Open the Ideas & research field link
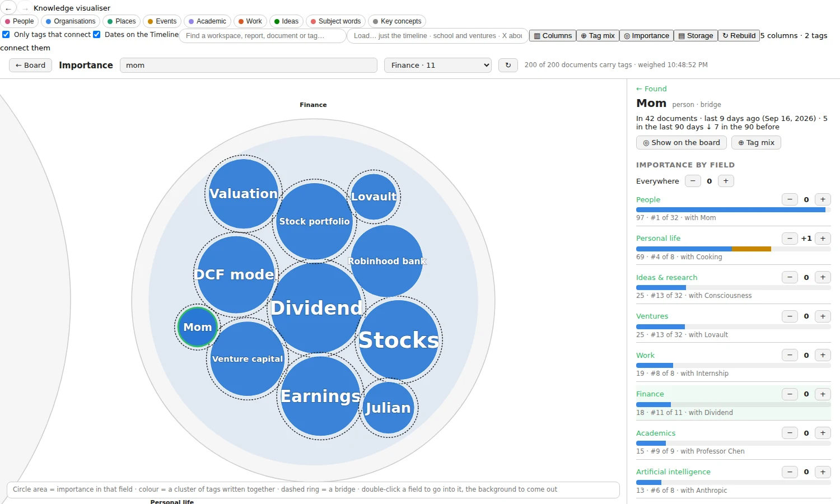 pos(666,278)
